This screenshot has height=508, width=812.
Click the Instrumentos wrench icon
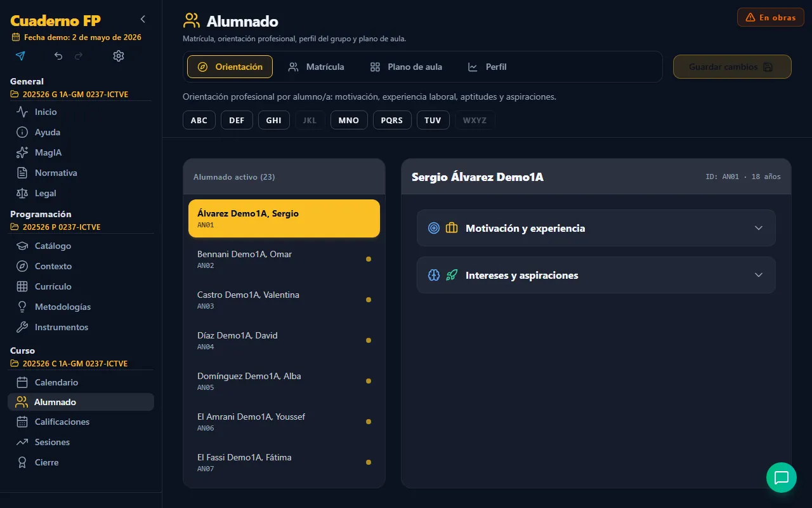(22, 327)
